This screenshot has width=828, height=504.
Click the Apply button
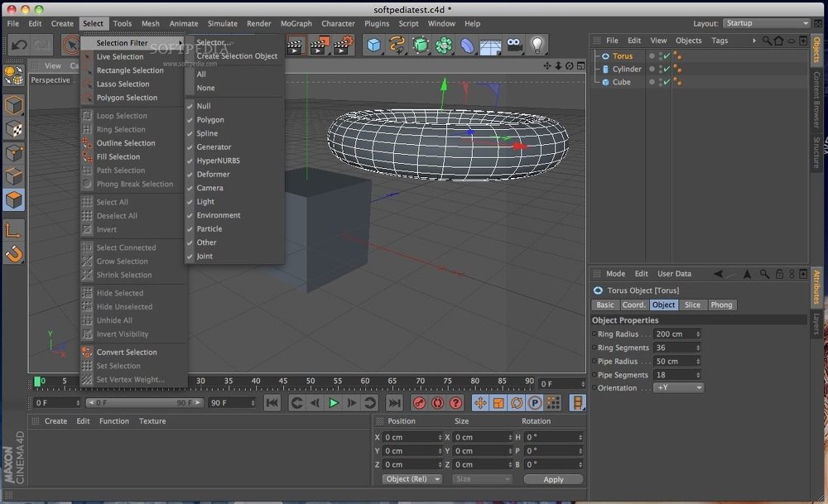point(553,479)
